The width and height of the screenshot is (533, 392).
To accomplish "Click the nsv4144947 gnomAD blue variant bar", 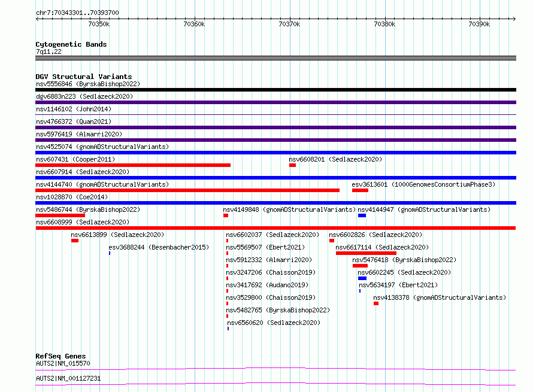I will point(362,215).
